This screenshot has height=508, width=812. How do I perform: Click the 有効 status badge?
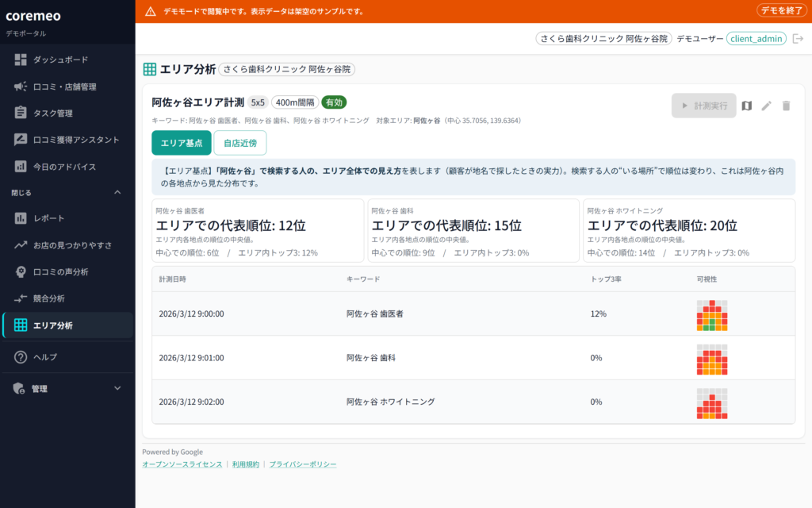tap(334, 102)
